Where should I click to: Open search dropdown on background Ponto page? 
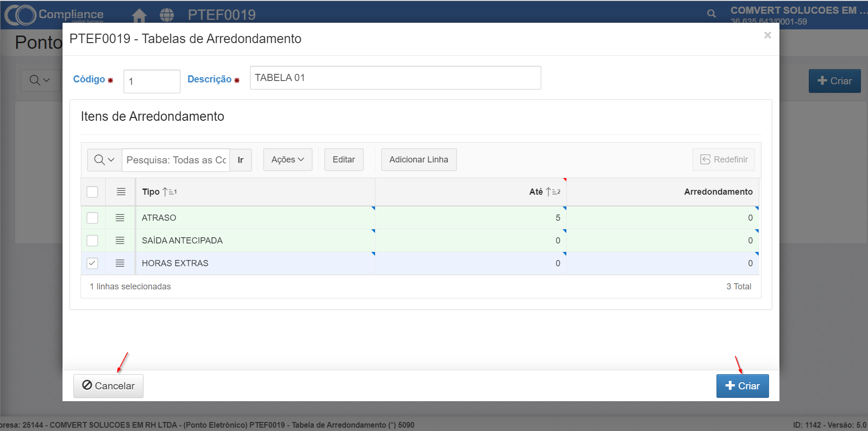(x=40, y=81)
